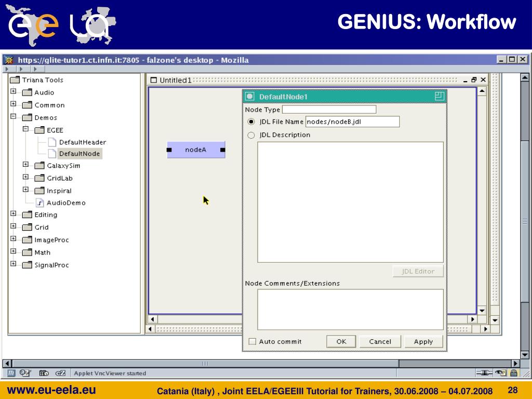Click the JDL File Name text field
This screenshot has height=399, width=532.
tap(353, 122)
